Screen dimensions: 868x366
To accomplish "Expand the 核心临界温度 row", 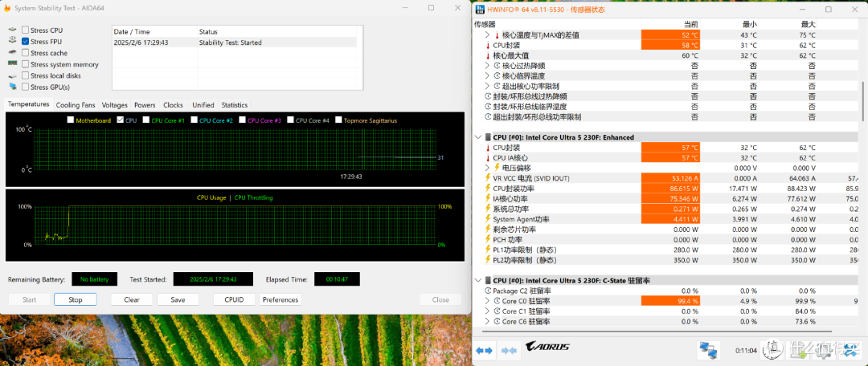I will point(487,75).
